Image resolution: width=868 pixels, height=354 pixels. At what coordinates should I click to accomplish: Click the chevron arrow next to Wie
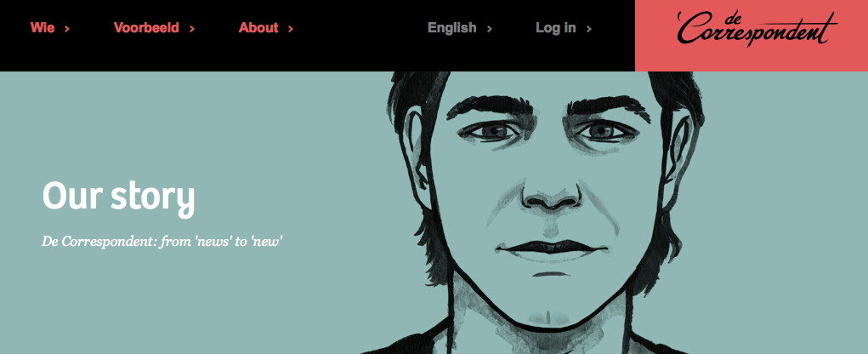[x=67, y=29]
